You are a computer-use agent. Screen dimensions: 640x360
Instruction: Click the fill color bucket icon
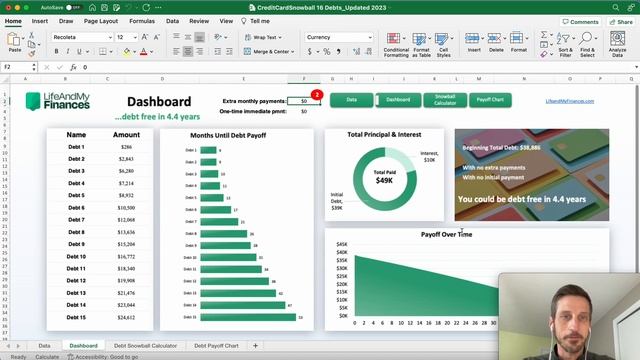coord(127,52)
